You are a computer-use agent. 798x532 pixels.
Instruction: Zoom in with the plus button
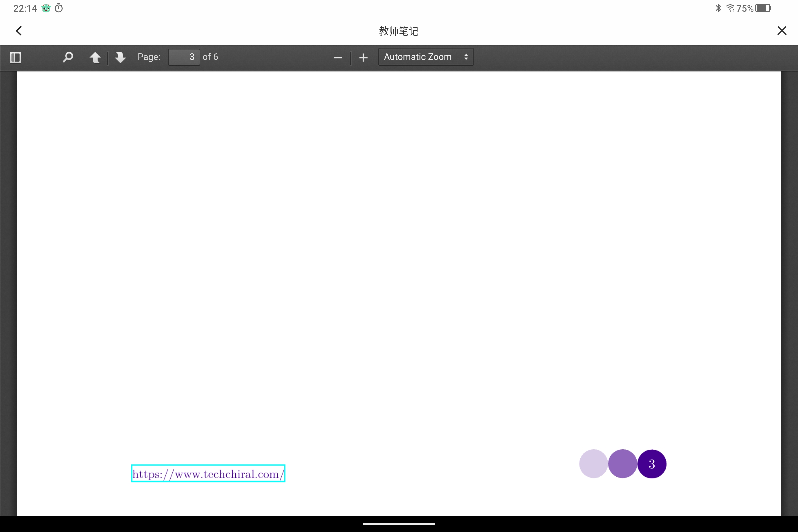coord(363,57)
